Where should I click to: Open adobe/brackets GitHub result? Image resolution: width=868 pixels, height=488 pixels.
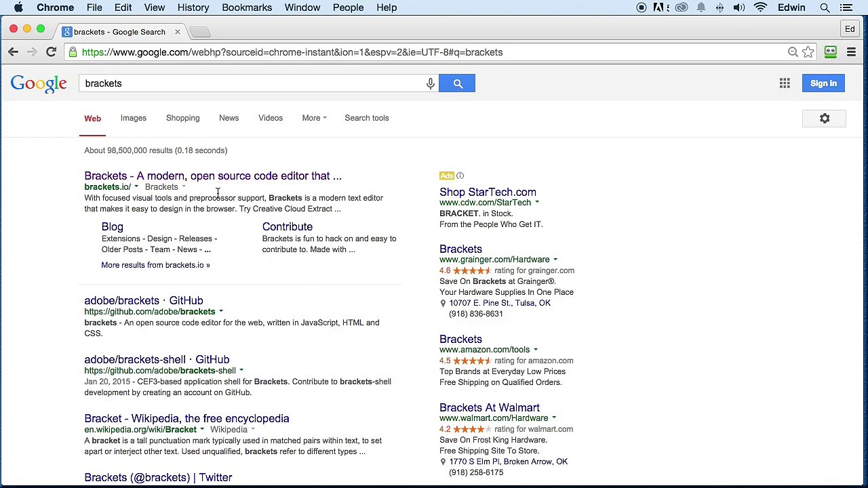144,301
